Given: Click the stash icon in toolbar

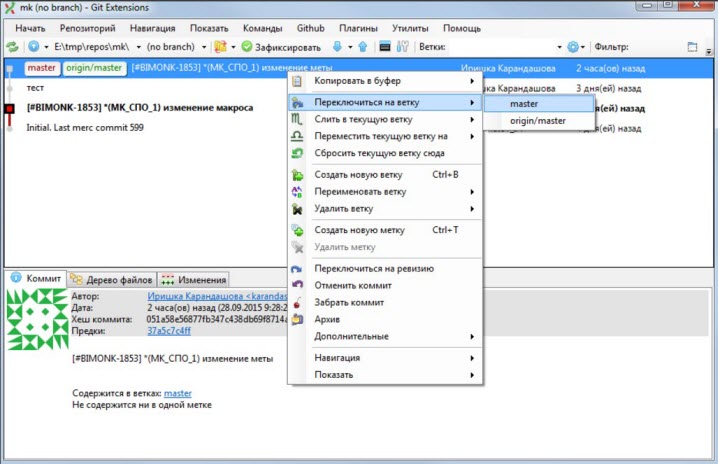Looking at the screenshot, I should 220,47.
